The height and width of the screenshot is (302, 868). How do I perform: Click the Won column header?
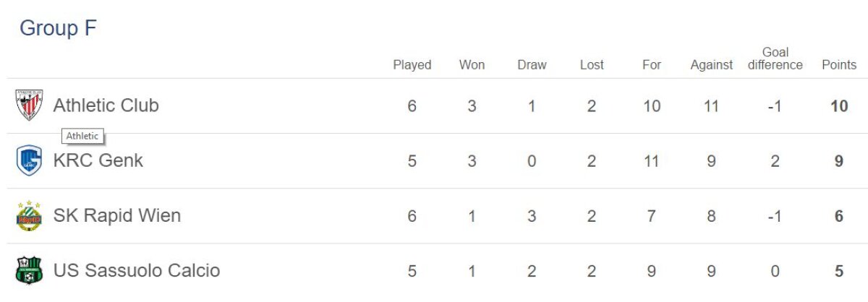click(472, 65)
